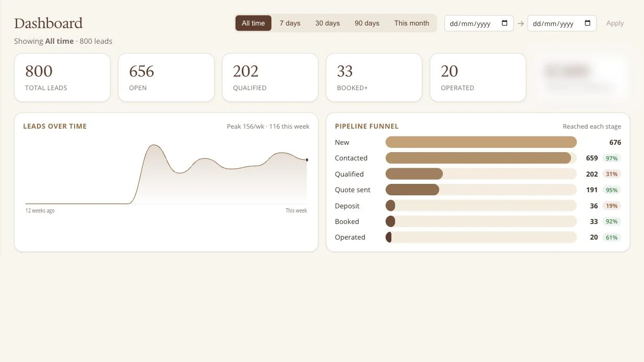This screenshot has height=362, width=644.
Task: Click the Reached each stage label
Action: pos(592,127)
